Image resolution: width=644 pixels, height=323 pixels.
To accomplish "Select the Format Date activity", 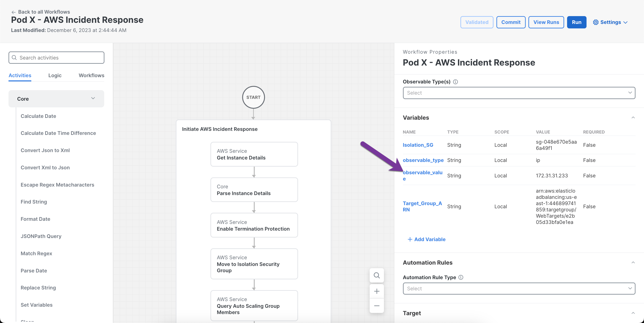I will (x=35, y=219).
